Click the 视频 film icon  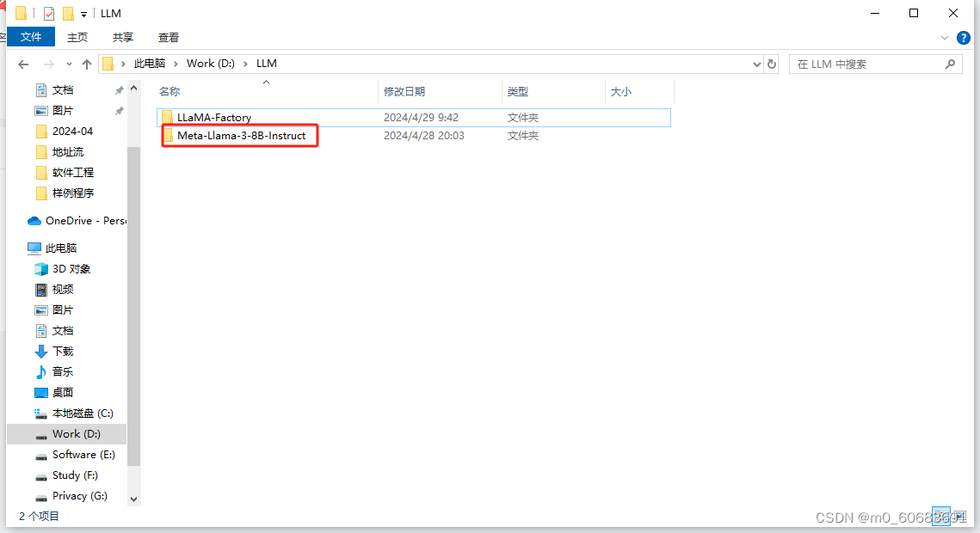[41, 290]
